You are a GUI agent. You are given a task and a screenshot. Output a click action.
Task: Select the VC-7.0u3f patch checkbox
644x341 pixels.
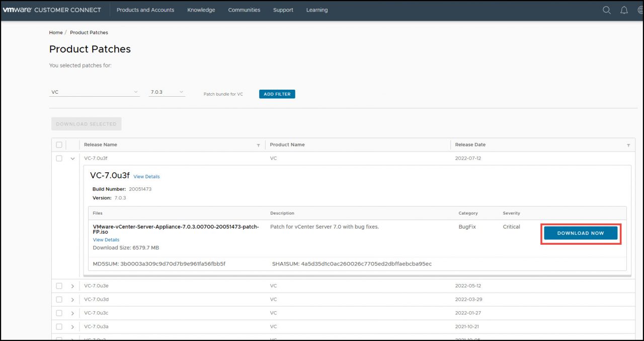pos(59,158)
